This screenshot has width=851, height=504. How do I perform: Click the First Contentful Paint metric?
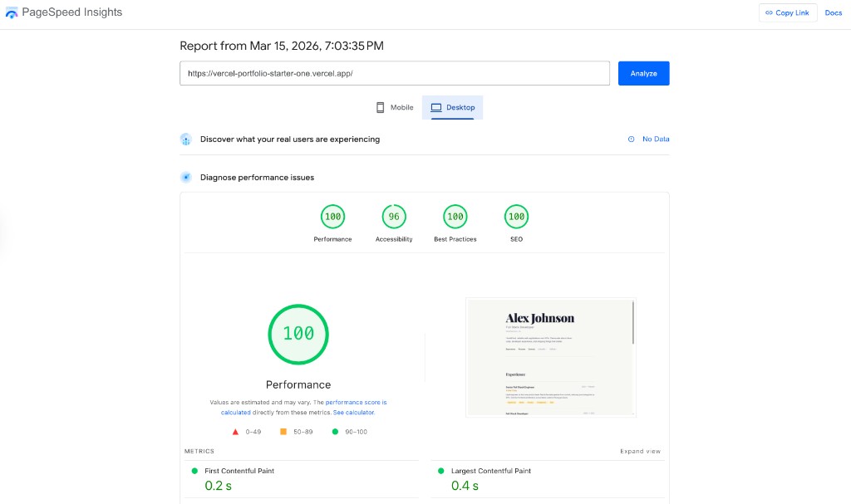(239, 471)
